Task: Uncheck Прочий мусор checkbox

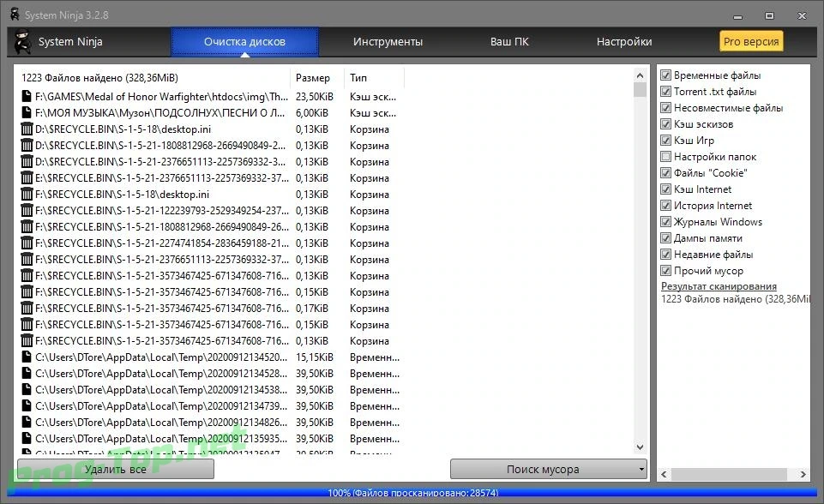Action: click(x=666, y=271)
